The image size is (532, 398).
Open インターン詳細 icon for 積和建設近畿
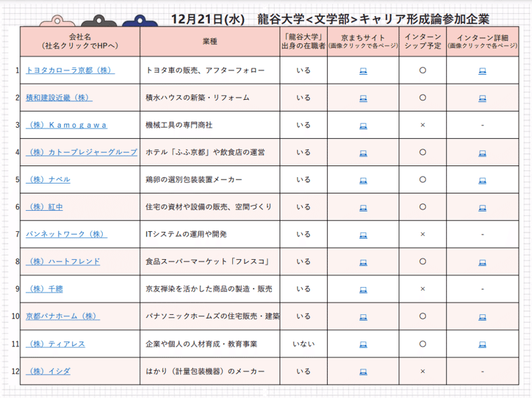(482, 98)
